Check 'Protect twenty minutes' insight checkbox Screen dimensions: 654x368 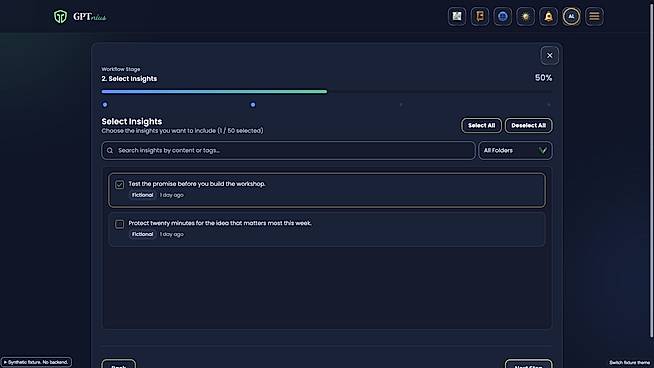120,224
